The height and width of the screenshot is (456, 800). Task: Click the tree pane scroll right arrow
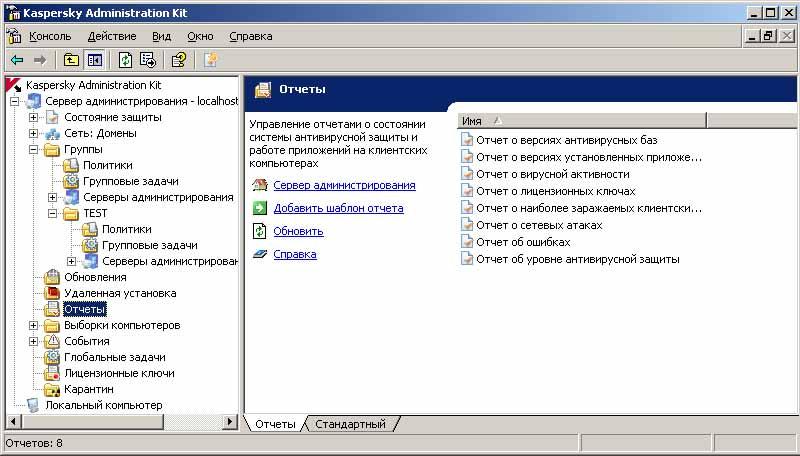click(230, 422)
